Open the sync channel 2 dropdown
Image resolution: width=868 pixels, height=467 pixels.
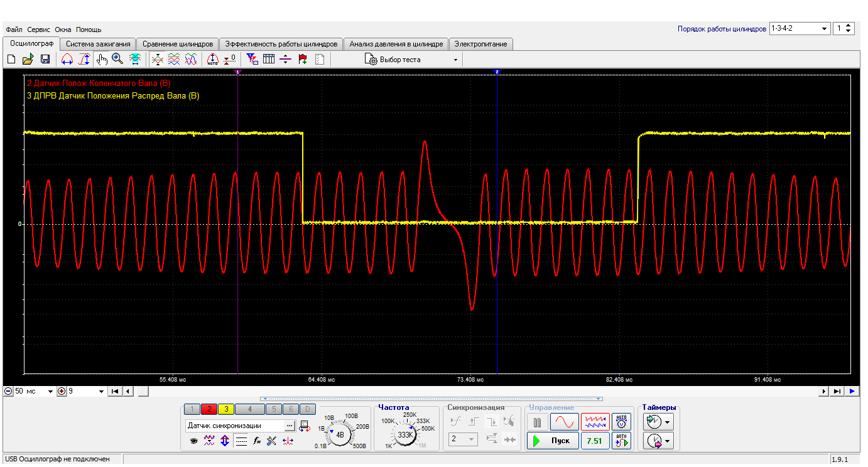click(x=463, y=439)
